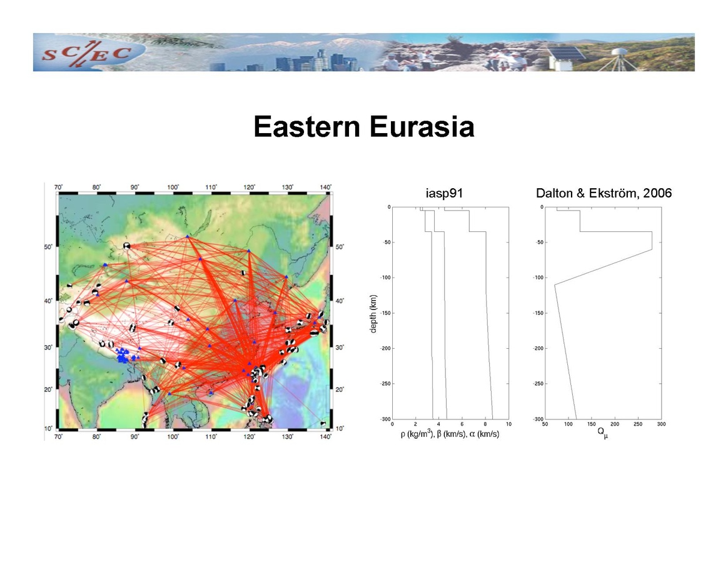Click the 'ρ, β, α' x-axis label
The image size is (728, 562).
450,434
